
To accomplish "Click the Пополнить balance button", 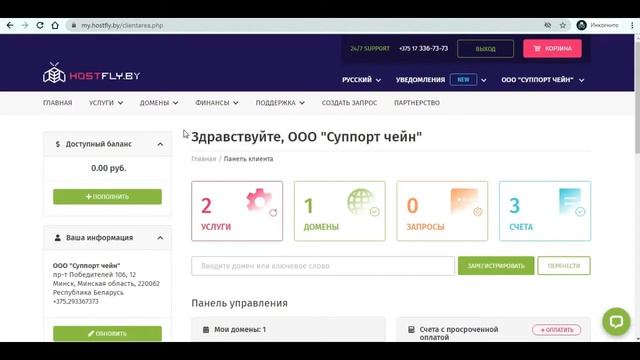I will click(x=107, y=196).
